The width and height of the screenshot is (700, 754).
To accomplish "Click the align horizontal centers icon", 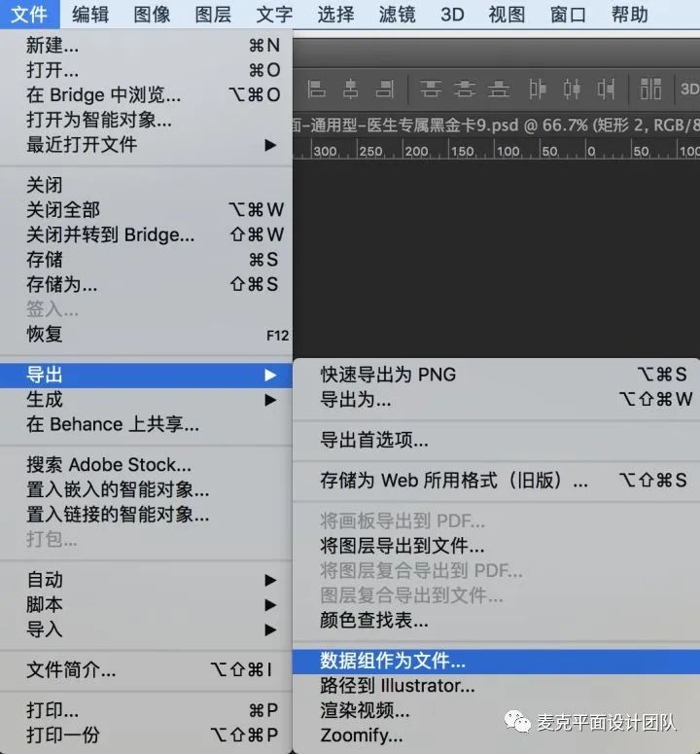I will click(350, 89).
